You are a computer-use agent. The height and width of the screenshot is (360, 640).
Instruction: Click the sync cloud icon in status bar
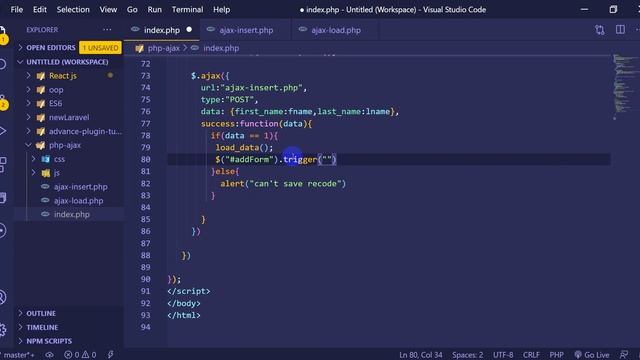49,355
